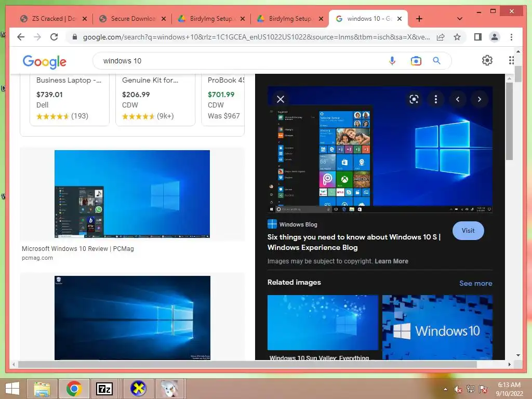The width and height of the screenshot is (532, 399).
Task: Close the Secure Download tab
Action: point(164,19)
